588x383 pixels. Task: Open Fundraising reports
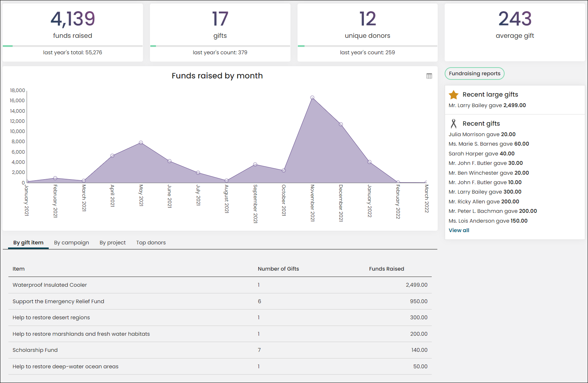[474, 74]
